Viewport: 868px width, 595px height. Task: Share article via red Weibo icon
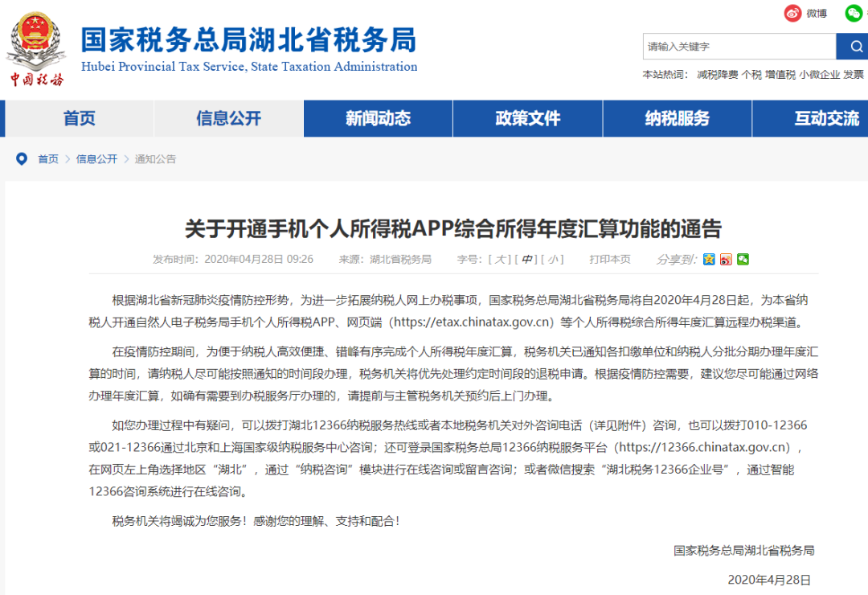pos(726,259)
